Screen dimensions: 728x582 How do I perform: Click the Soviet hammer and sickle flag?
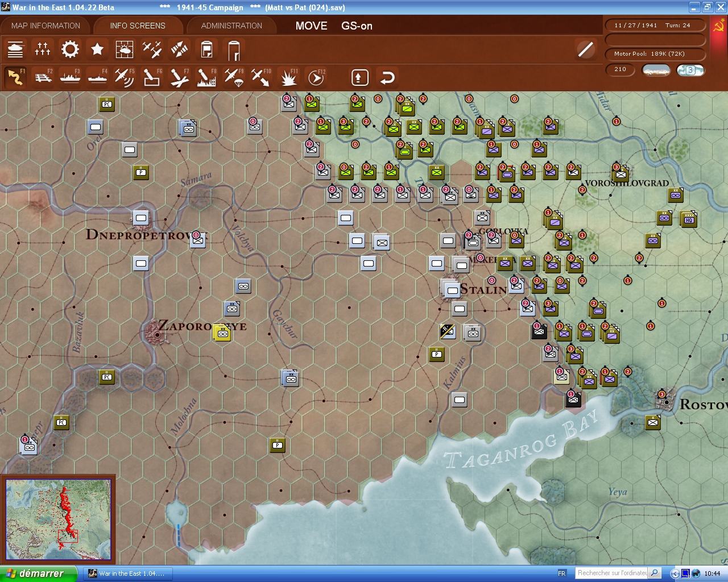pyautogui.click(x=718, y=26)
